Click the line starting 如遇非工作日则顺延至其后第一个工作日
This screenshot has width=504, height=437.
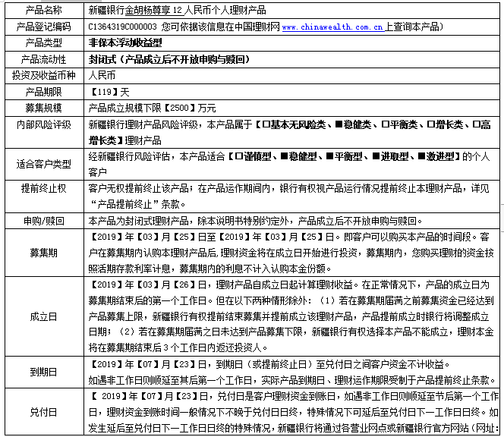(292, 380)
